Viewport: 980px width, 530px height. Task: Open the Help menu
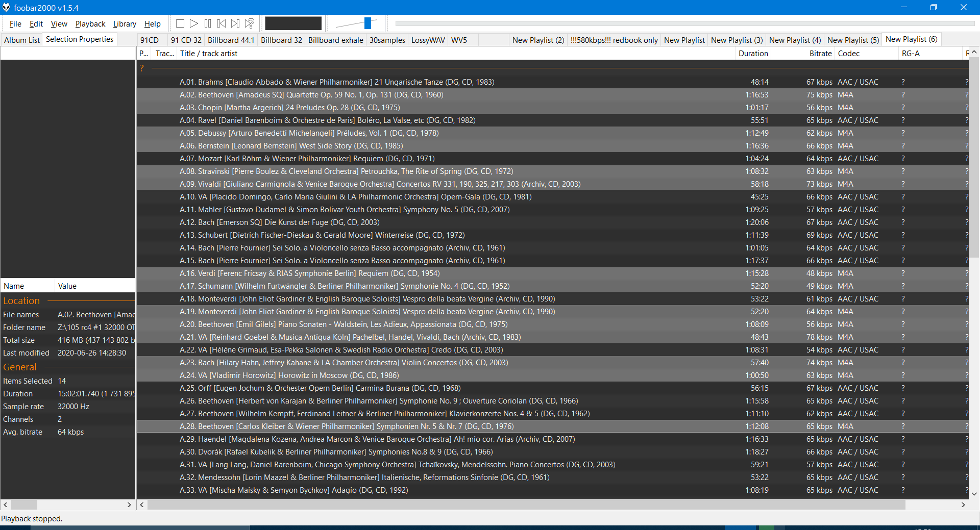(153, 24)
